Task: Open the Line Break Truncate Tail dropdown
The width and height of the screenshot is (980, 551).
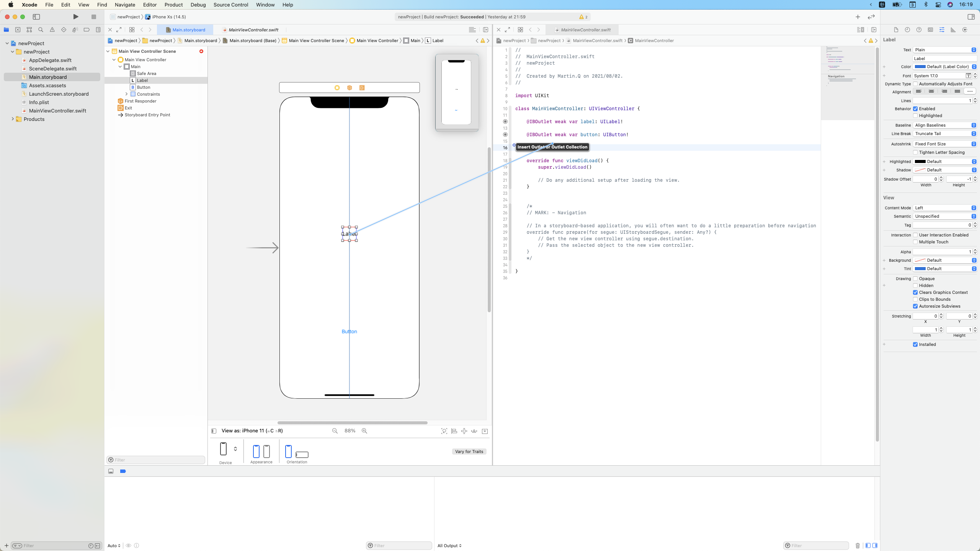Action: pos(945,134)
